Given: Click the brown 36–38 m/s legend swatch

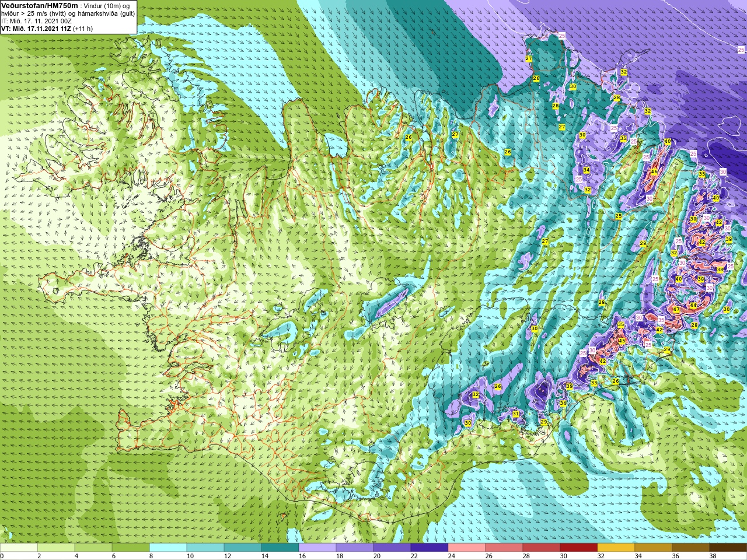Looking at the screenshot, I should [691, 548].
